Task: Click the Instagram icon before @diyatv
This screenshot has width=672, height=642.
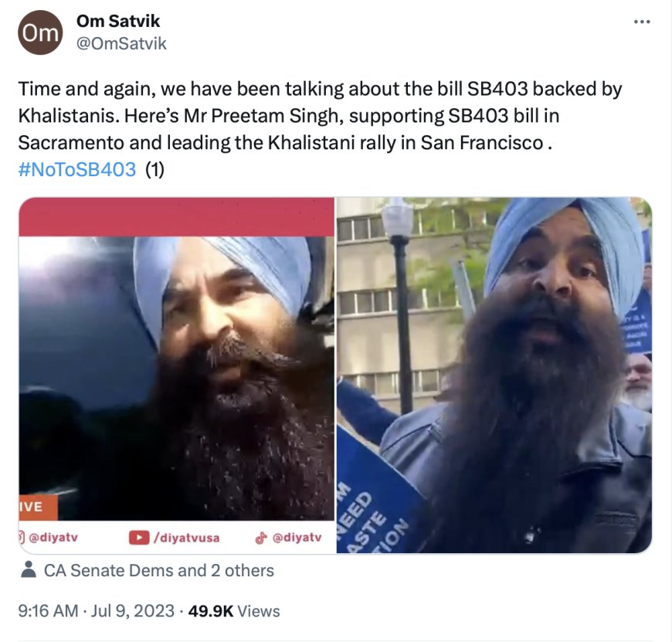Action: [22, 537]
